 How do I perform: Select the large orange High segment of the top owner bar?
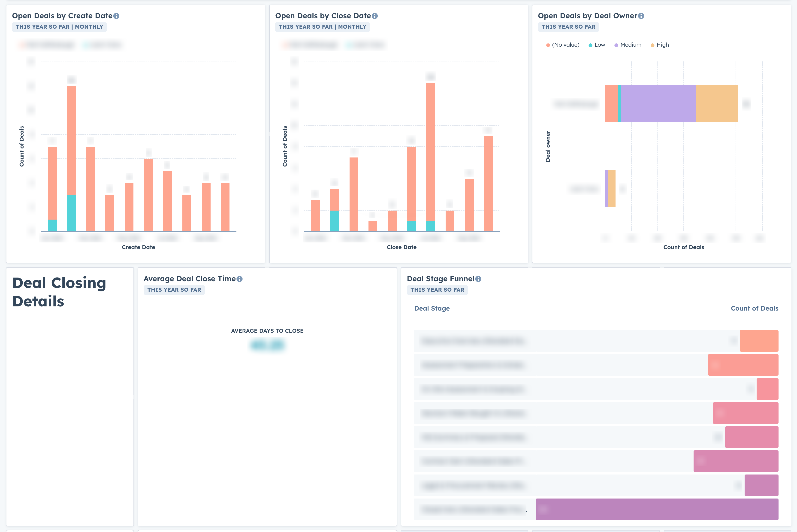tap(717, 103)
